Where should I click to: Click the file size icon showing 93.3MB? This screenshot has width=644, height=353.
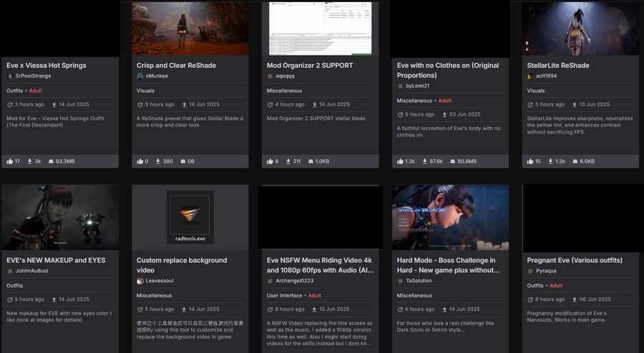click(x=51, y=161)
